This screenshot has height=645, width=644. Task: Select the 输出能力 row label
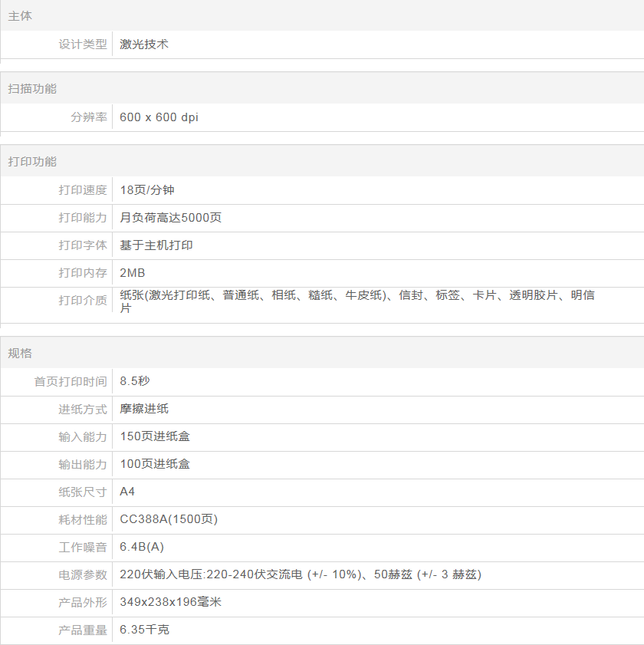tap(83, 464)
